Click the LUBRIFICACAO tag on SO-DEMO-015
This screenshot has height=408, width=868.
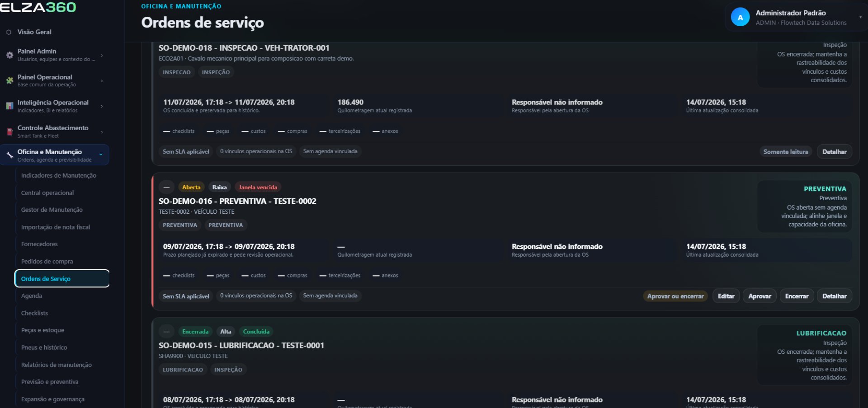click(183, 370)
